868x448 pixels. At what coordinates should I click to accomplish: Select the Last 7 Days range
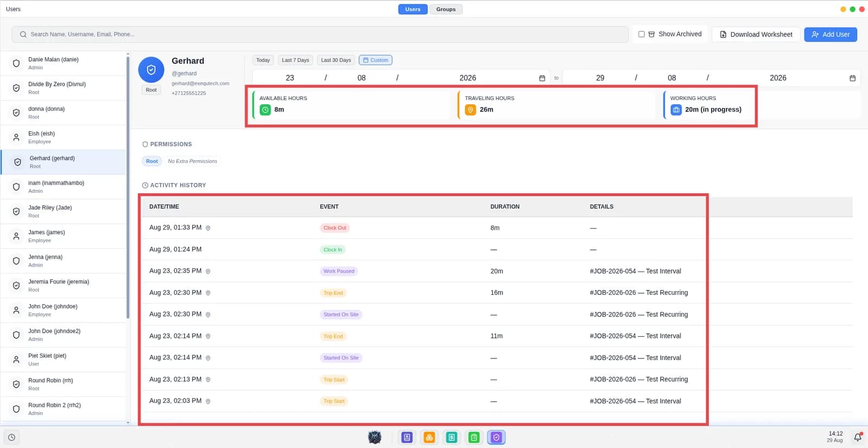[x=295, y=60]
